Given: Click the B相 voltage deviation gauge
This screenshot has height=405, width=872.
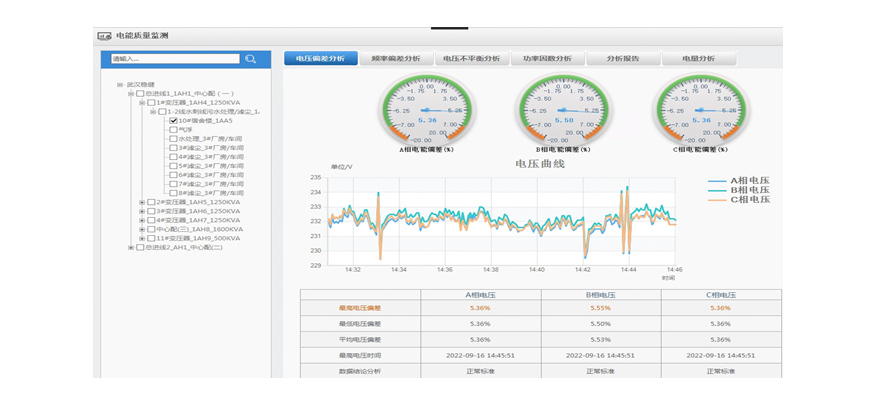Looking at the screenshot, I should (x=563, y=112).
